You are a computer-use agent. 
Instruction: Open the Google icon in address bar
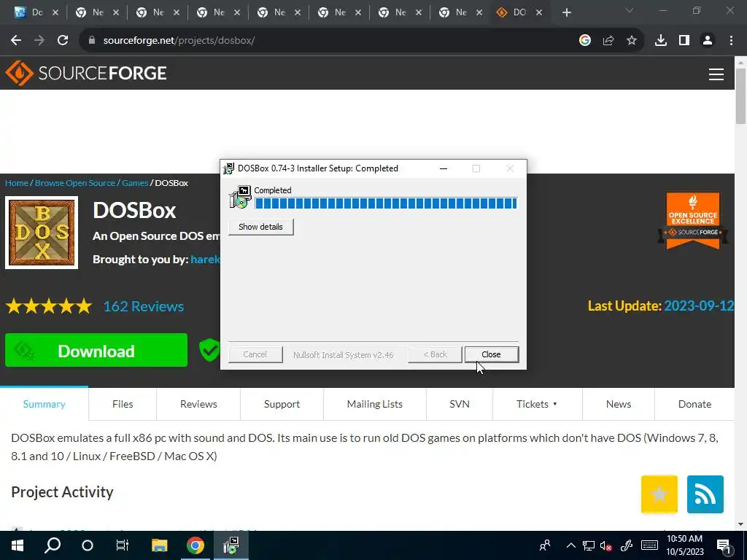coord(584,41)
